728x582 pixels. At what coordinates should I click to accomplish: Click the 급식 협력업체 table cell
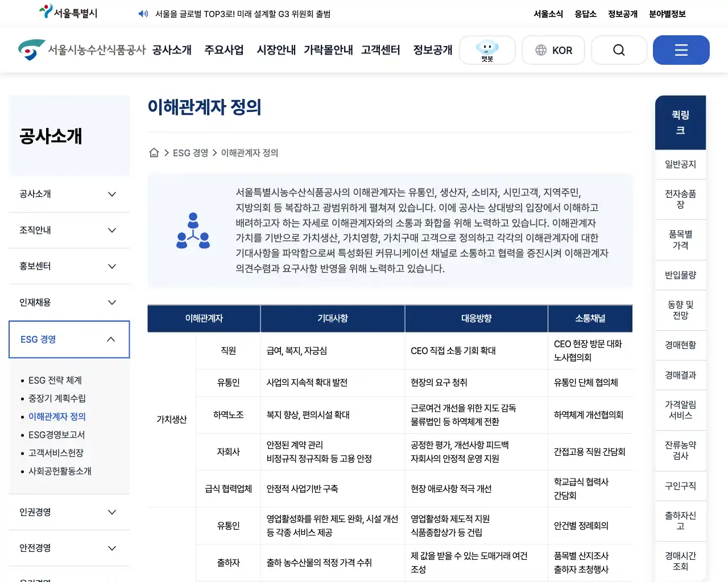pyautogui.click(x=229, y=489)
